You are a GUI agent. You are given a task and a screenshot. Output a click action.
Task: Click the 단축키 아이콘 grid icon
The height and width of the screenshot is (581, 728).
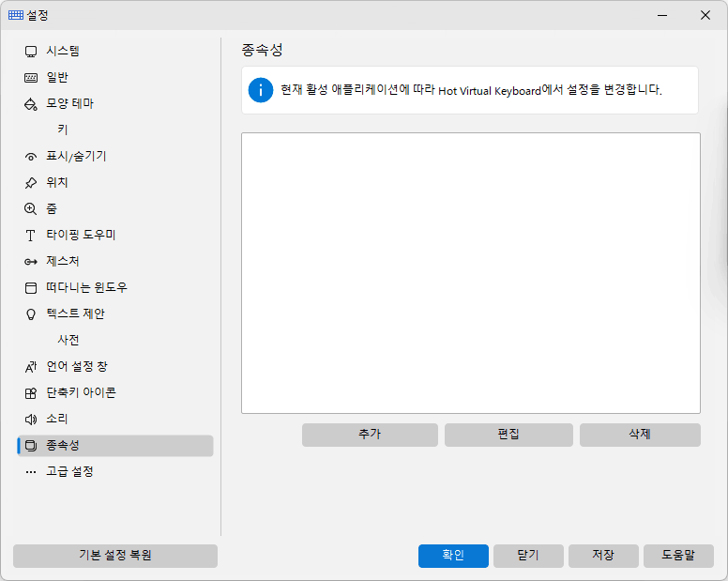pyautogui.click(x=31, y=393)
